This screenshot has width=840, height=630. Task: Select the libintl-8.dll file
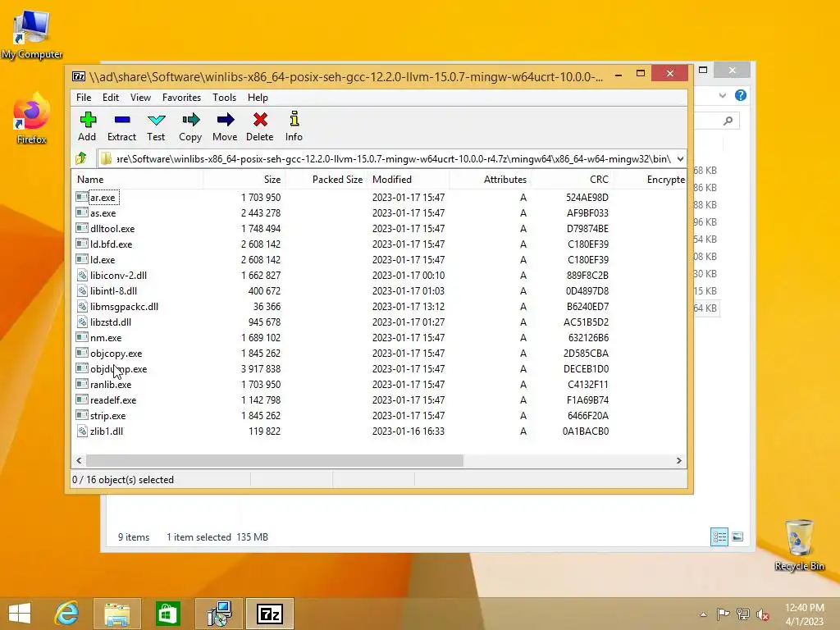pos(113,291)
